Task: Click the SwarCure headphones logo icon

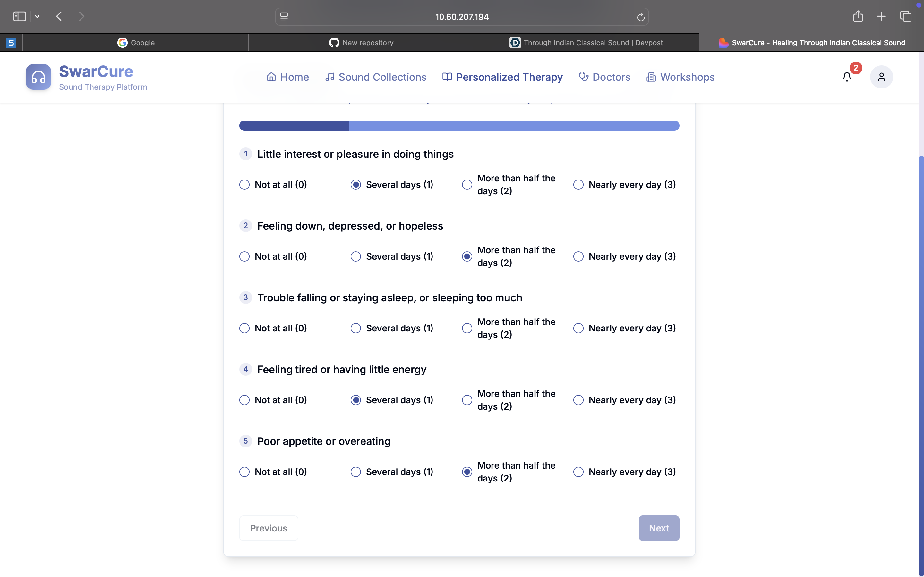Action: point(38,77)
